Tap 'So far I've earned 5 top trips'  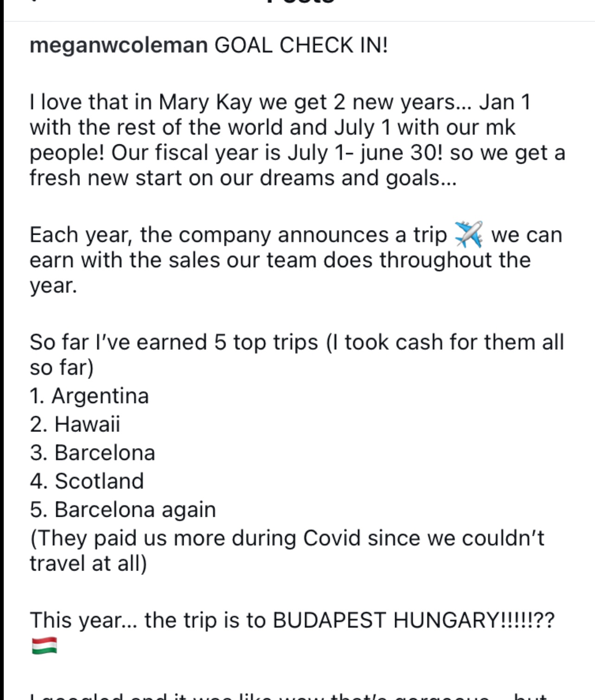pos(174,342)
